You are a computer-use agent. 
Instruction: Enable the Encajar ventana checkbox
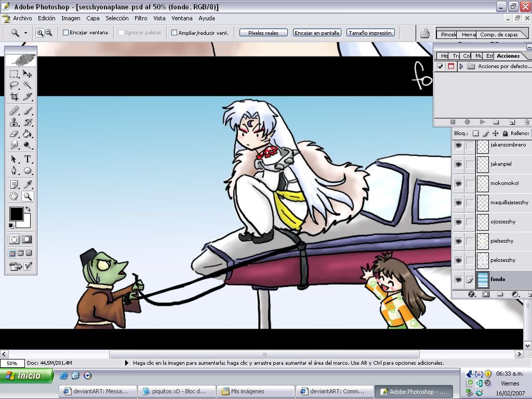[x=66, y=33]
